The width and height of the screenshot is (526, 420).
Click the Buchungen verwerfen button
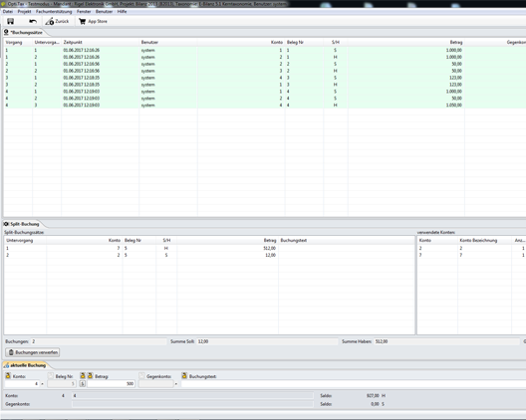click(x=33, y=352)
